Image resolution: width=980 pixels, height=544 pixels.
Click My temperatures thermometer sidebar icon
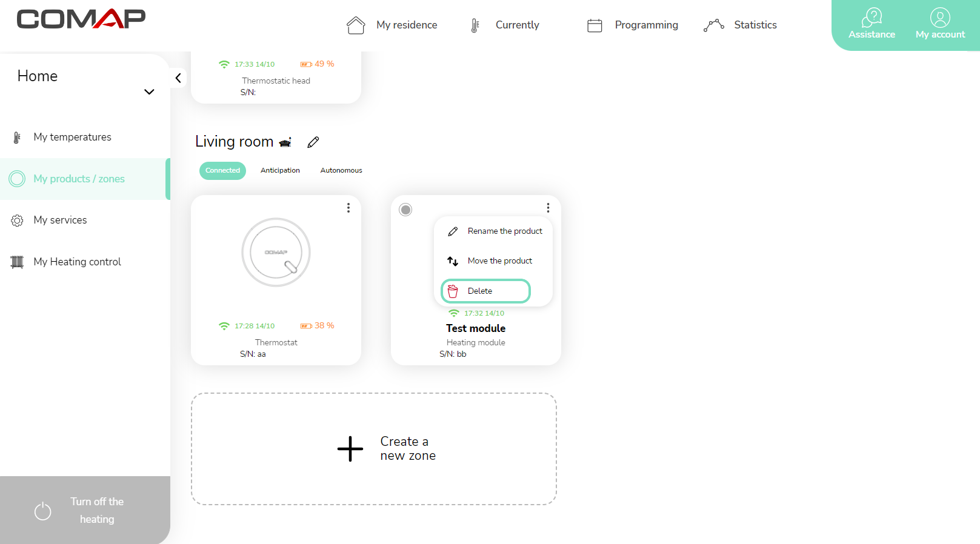click(17, 138)
